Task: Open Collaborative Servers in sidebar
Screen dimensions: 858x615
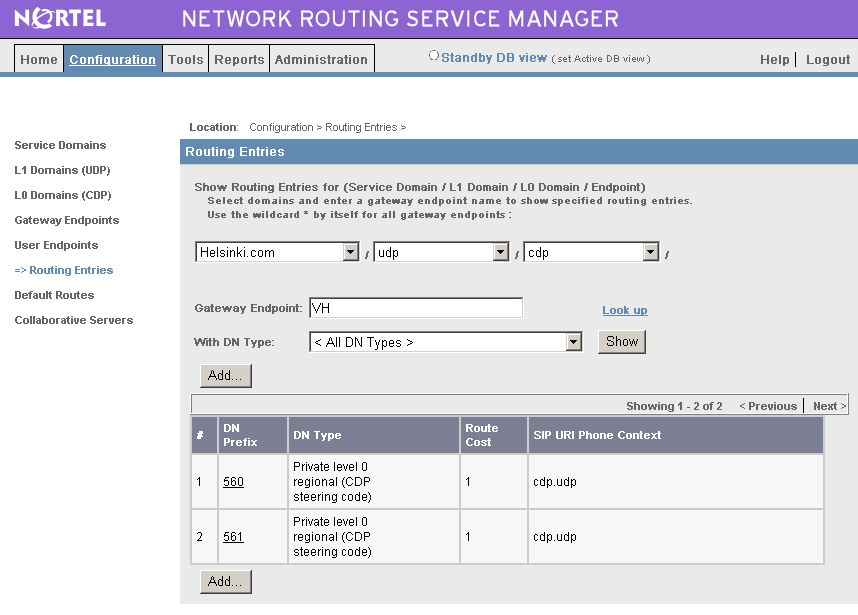Action: 74,320
